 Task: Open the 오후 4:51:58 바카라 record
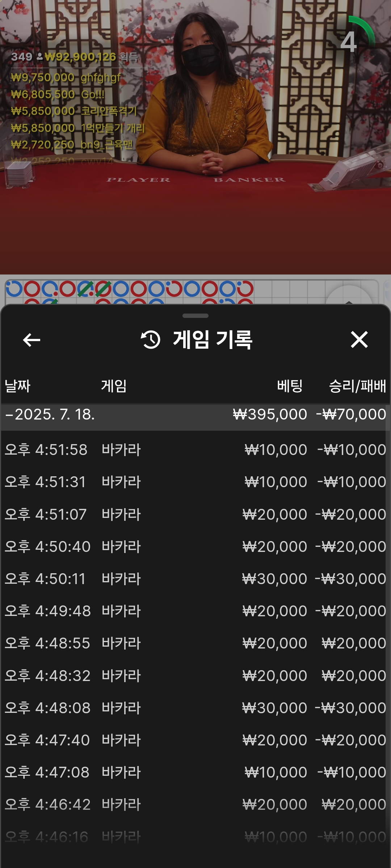pyautogui.click(x=195, y=450)
